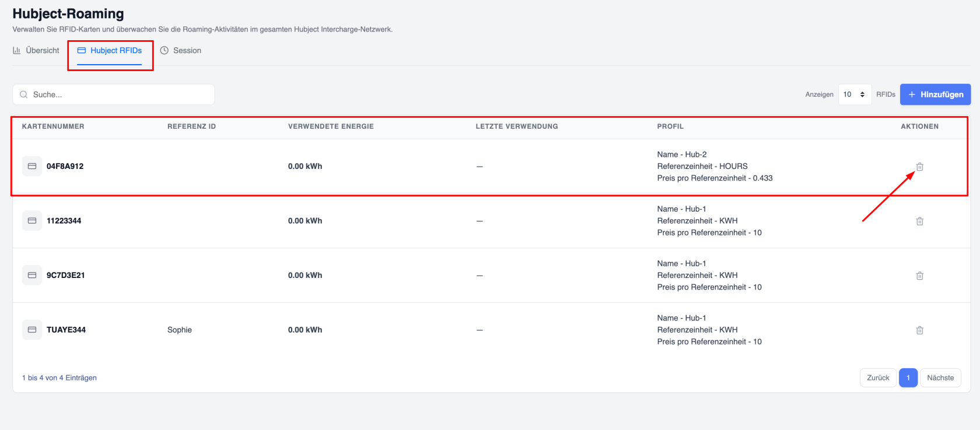This screenshot has height=430, width=980.
Task: Focus the Suche search field
Action: tap(114, 94)
